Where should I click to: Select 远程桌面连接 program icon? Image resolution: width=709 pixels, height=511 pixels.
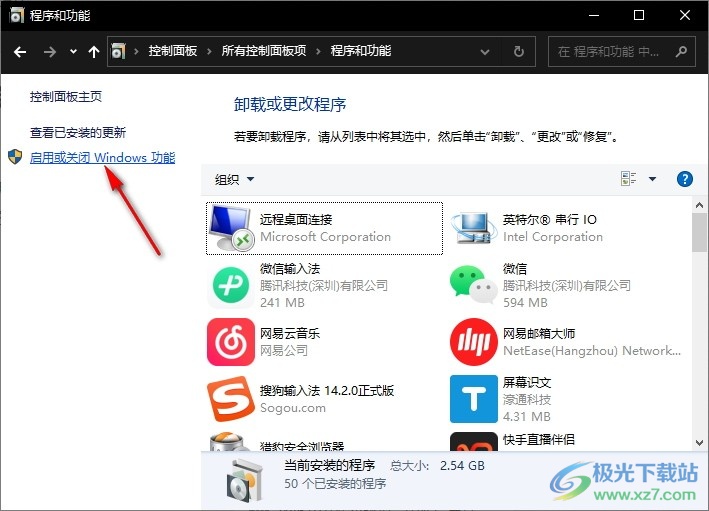232,228
